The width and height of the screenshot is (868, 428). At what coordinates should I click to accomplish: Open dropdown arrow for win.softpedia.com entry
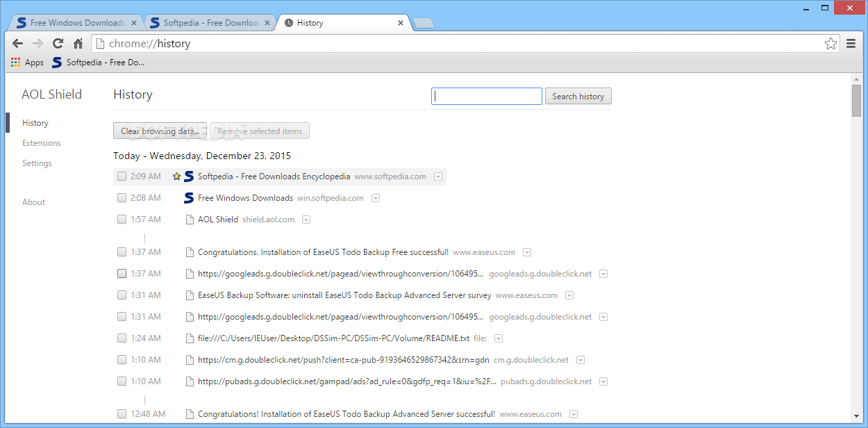pos(376,198)
